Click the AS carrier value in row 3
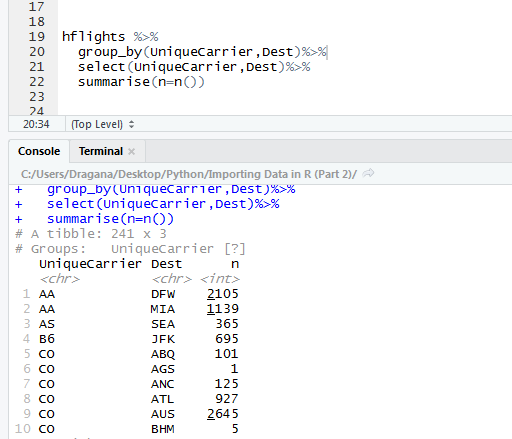Screen dimensions: 512x439 (x=47, y=324)
